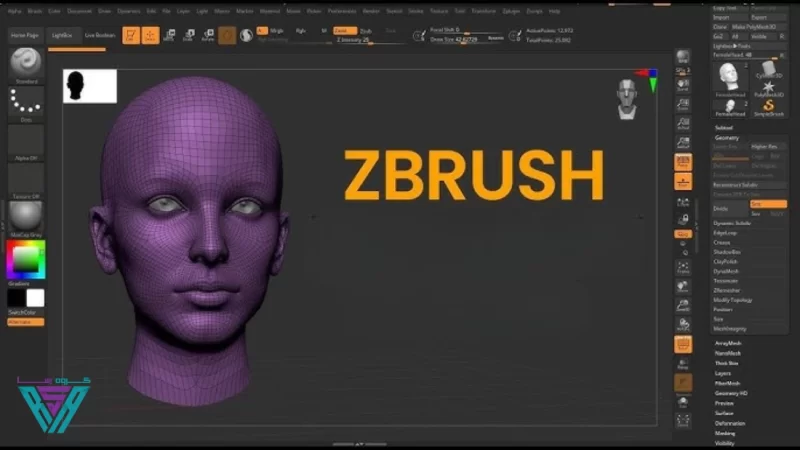This screenshot has width=800, height=450.
Task: Click the Gizmo 3D icon
Action: coord(227,35)
